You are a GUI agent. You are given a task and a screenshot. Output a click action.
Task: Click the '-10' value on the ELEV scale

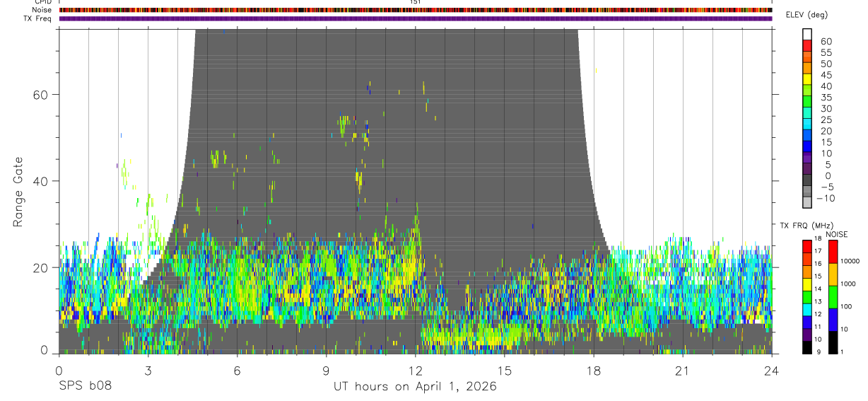[826, 198]
